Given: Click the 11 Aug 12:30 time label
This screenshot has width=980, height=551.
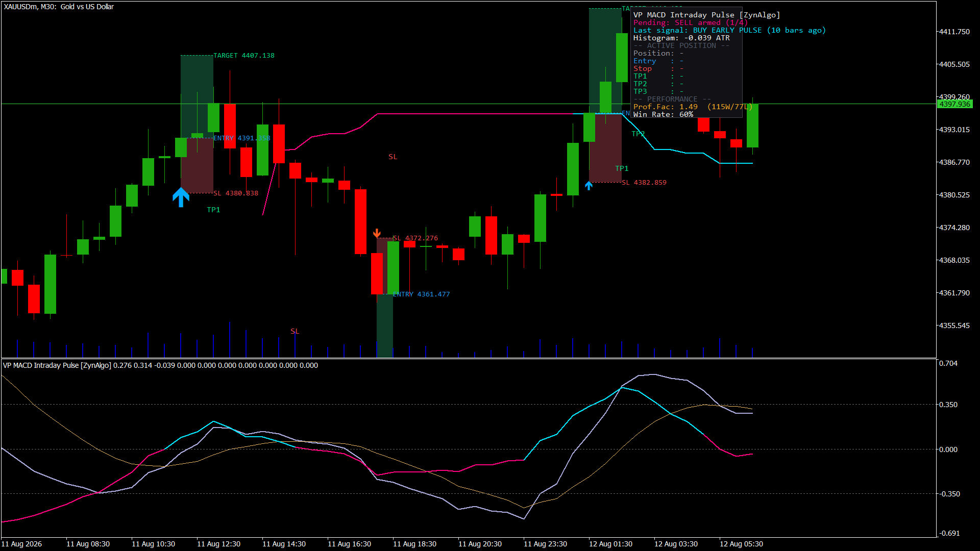Looking at the screenshot, I should [x=218, y=544].
